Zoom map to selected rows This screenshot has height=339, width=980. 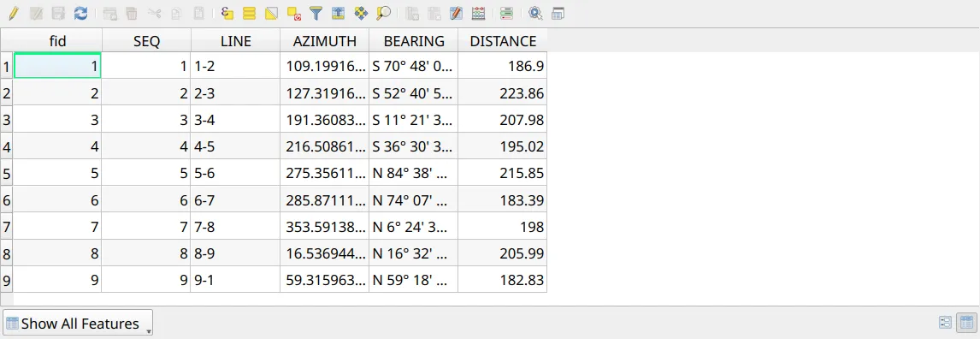[x=383, y=13]
